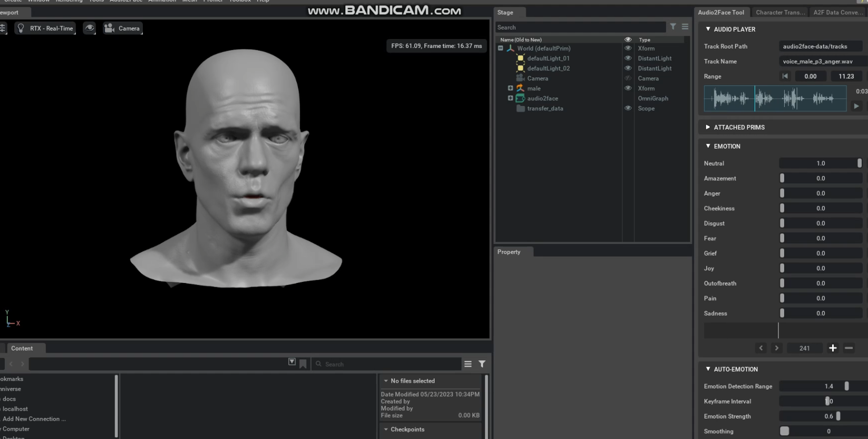The image size is (868, 439).
Task: Click Add New Connection in Content
Action: point(34,419)
